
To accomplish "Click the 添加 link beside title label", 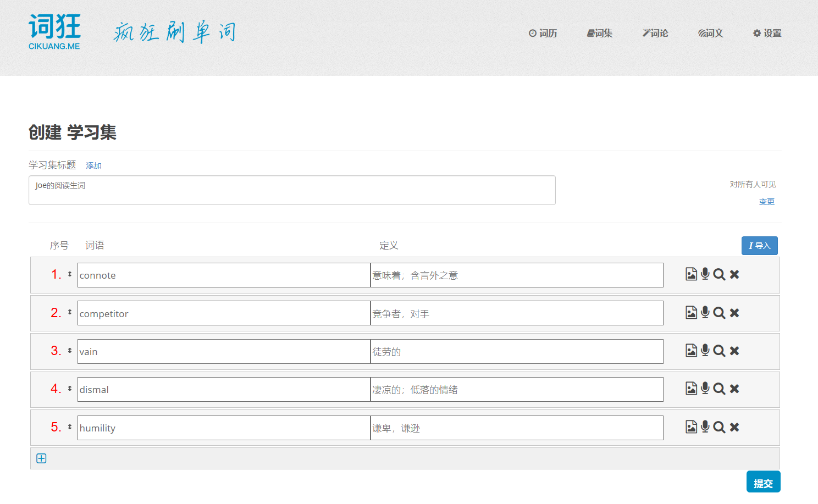I will [93, 165].
